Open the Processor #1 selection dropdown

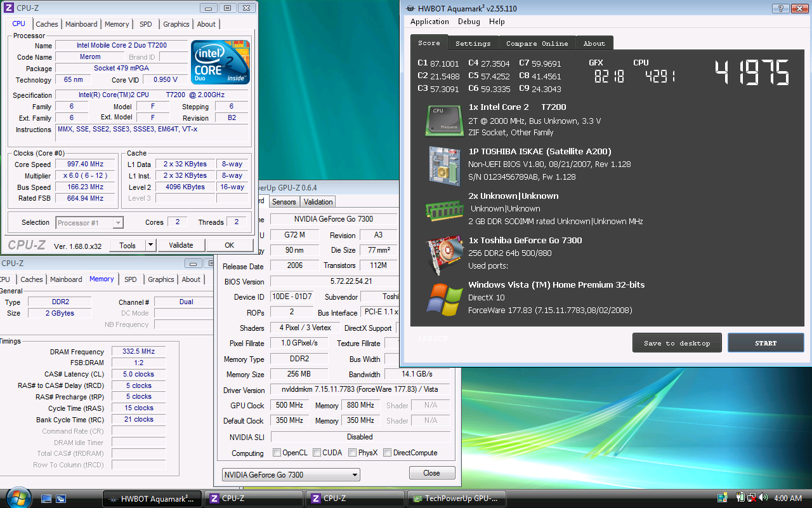tap(89, 222)
